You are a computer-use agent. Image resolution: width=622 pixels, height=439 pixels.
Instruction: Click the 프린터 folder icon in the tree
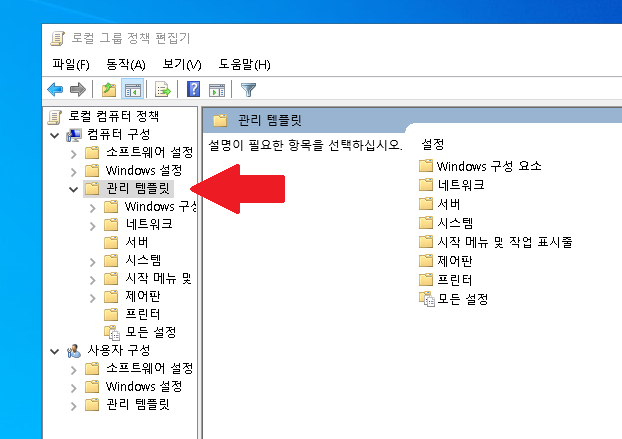point(111,314)
